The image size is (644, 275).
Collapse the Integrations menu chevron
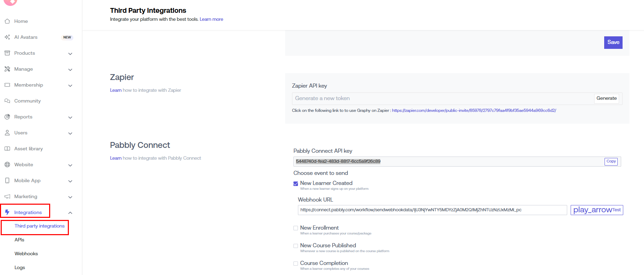tap(70, 213)
